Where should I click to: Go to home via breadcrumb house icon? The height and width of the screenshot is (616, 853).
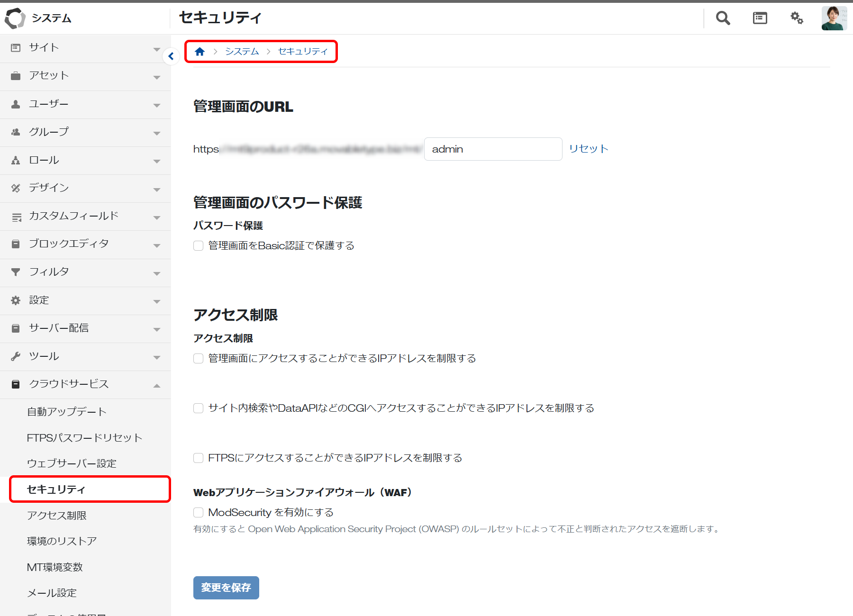click(200, 51)
